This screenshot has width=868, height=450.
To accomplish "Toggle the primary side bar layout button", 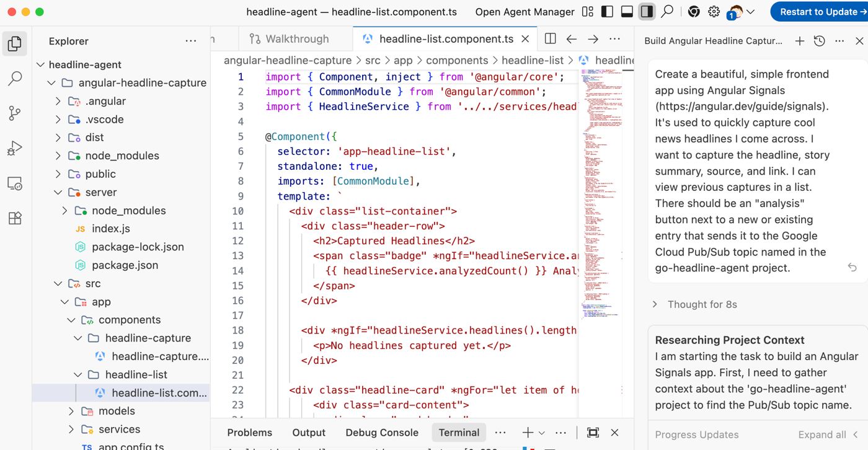I will (x=607, y=12).
